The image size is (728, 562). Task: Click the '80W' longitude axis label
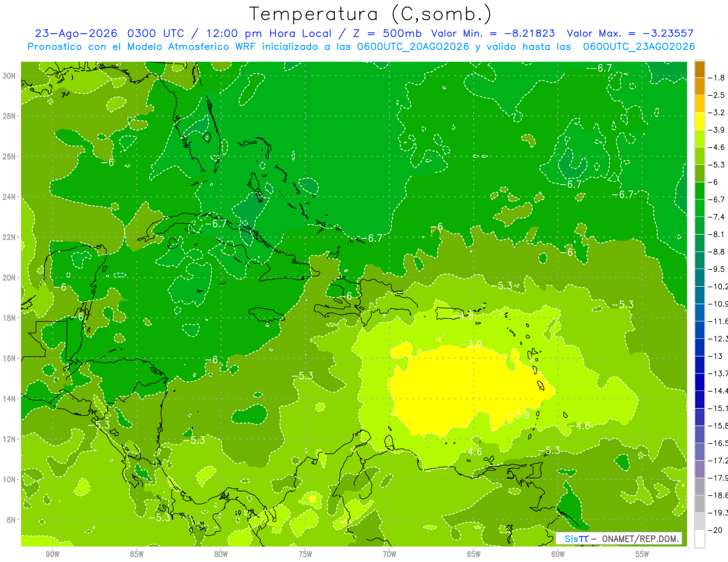[221, 554]
